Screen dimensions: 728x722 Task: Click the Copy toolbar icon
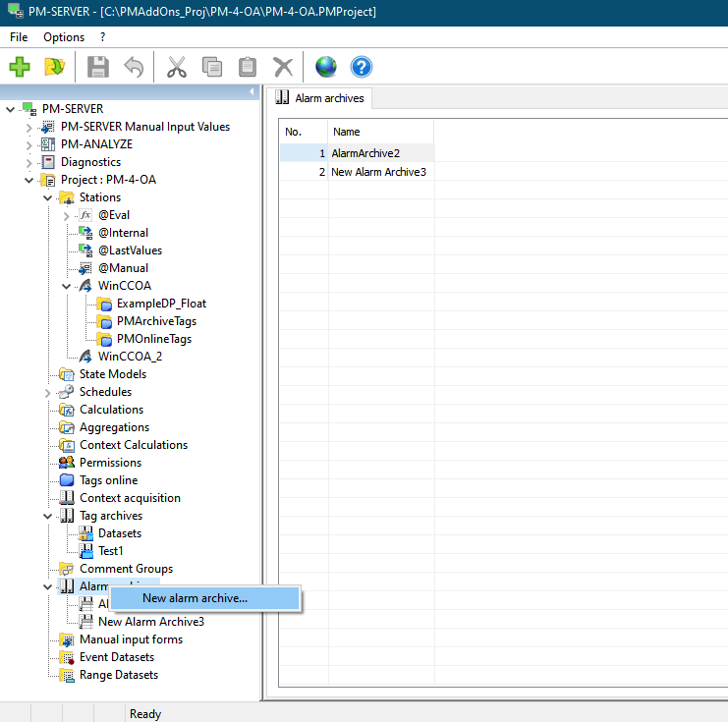click(212, 67)
